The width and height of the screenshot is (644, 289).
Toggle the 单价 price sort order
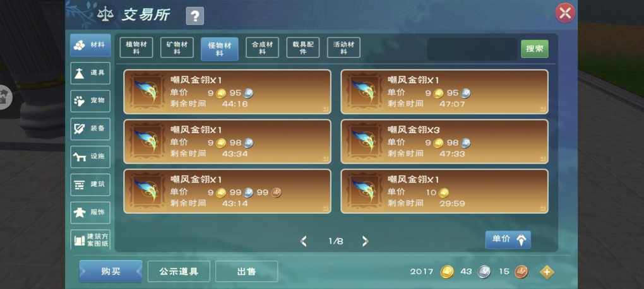point(508,240)
